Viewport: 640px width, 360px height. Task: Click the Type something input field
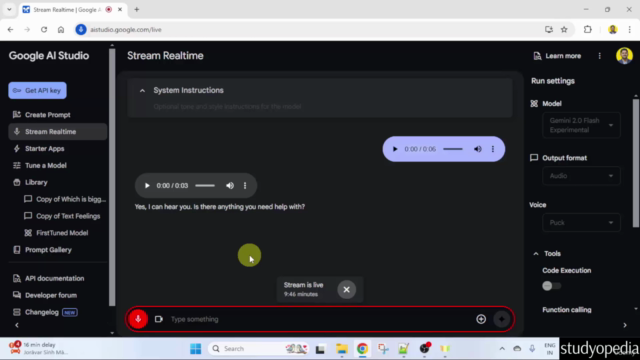(320, 319)
